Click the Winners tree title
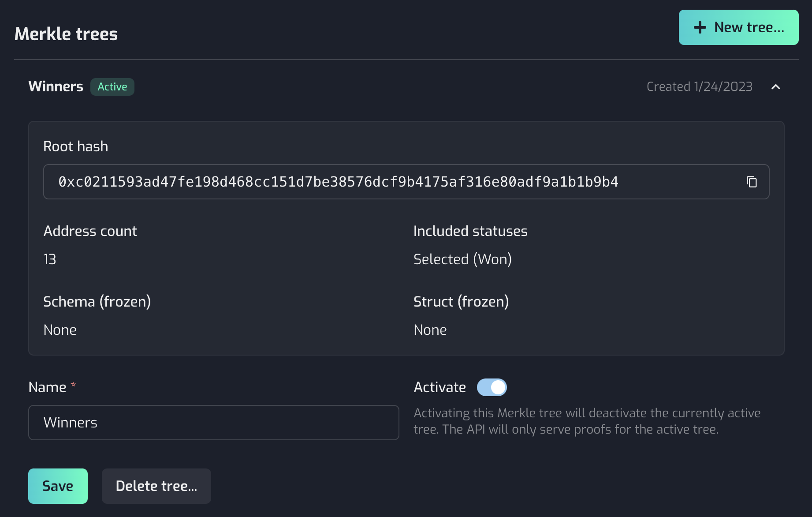 [56, 86]
